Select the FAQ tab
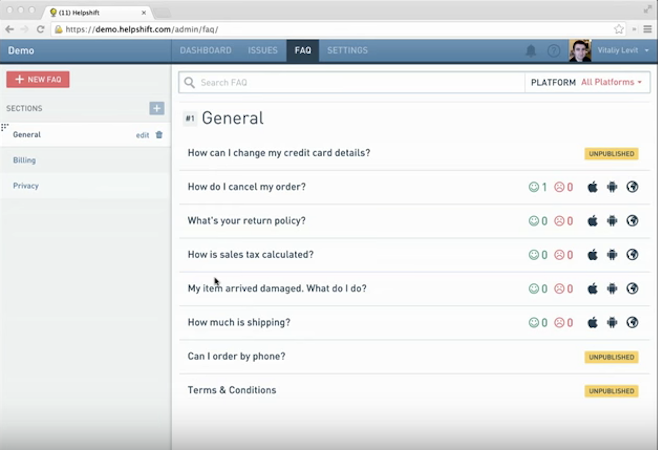Viewport: 658px width, 450px height. coord(303,50)
